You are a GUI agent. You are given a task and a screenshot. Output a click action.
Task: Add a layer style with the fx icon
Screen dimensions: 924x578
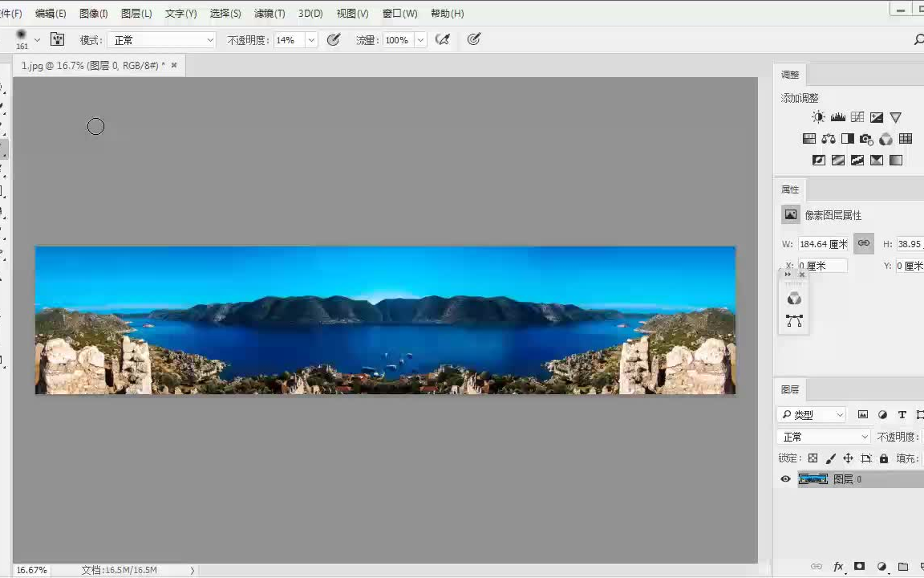coord(839,567)
